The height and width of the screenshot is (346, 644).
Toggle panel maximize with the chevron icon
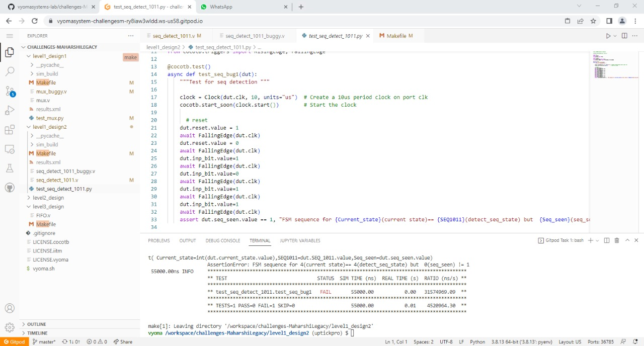pyautogui.click(x=627, y=240)
